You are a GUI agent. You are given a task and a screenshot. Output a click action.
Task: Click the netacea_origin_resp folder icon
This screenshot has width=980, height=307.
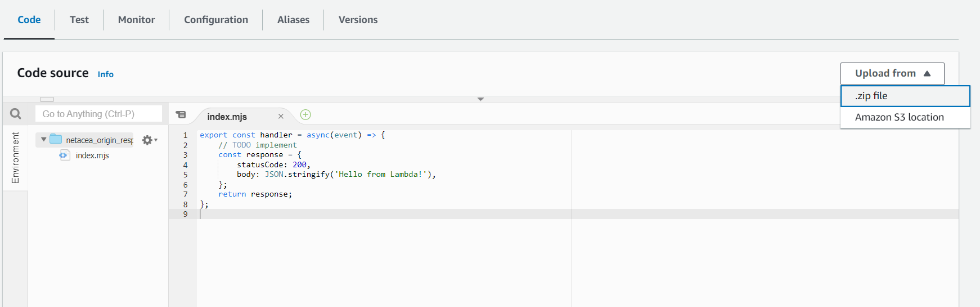56,140
